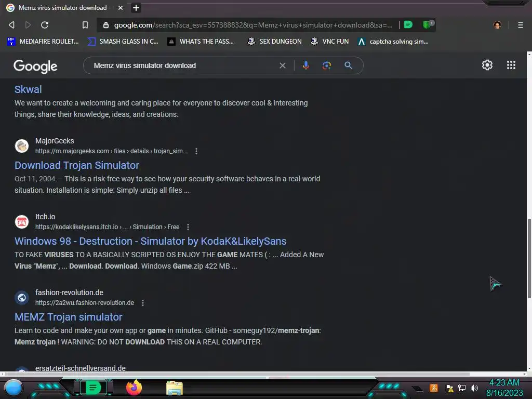Click the Itch.io favicon
The image size is (532, 399).
(22, 222)
